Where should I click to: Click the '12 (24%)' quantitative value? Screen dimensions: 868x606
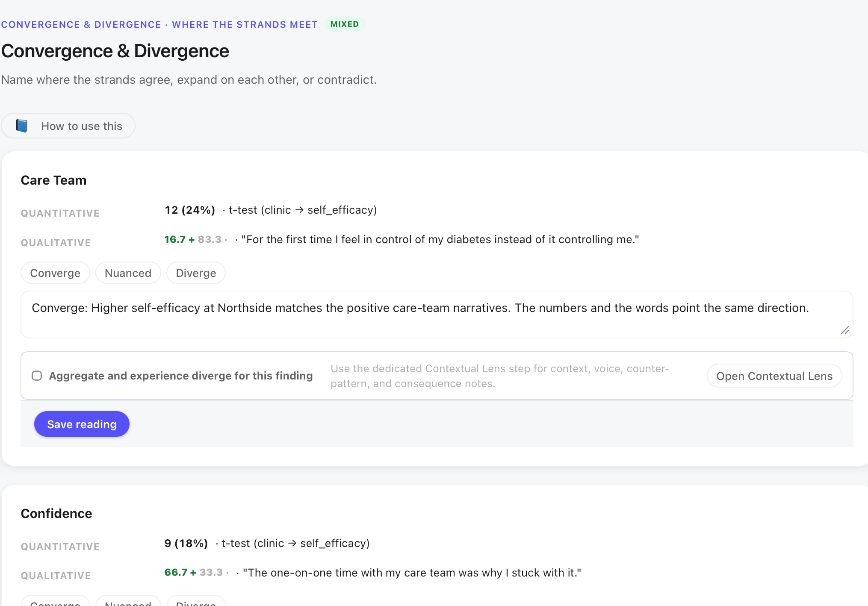[x=190, y=210]
